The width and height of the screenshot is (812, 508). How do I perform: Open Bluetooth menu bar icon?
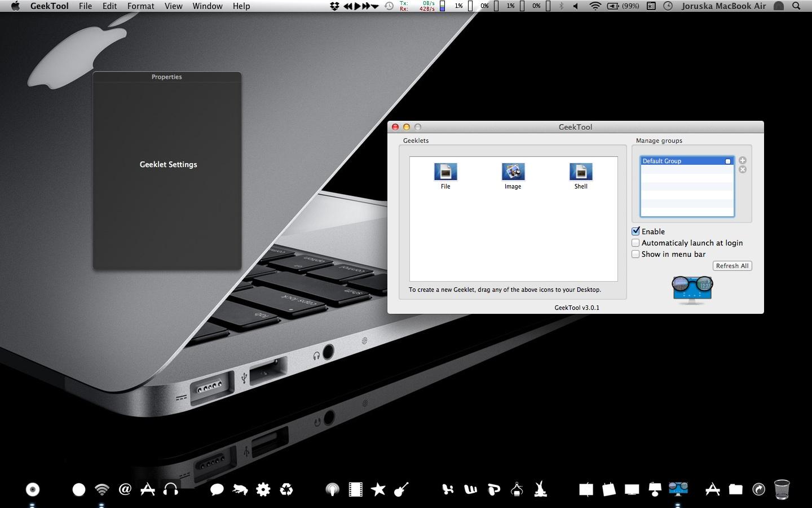coord(561,6)
